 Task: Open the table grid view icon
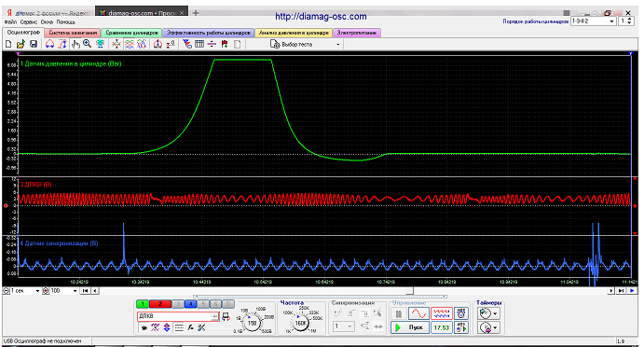199,44
